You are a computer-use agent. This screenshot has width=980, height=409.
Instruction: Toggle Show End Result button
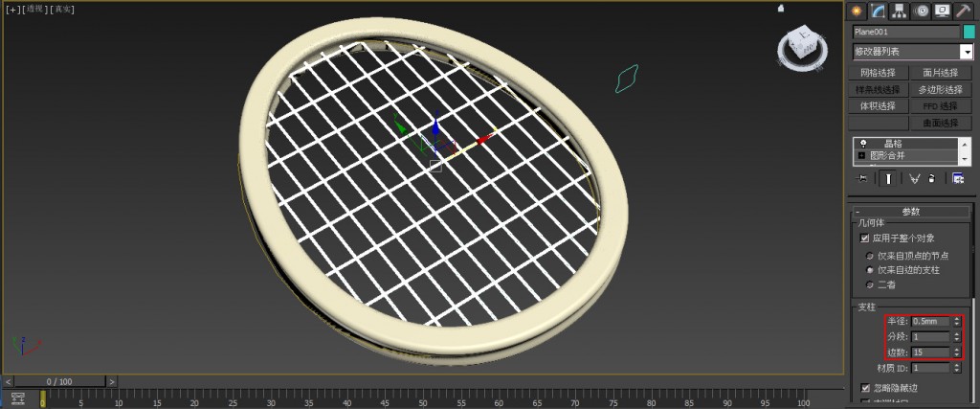(x=887, y=179)
